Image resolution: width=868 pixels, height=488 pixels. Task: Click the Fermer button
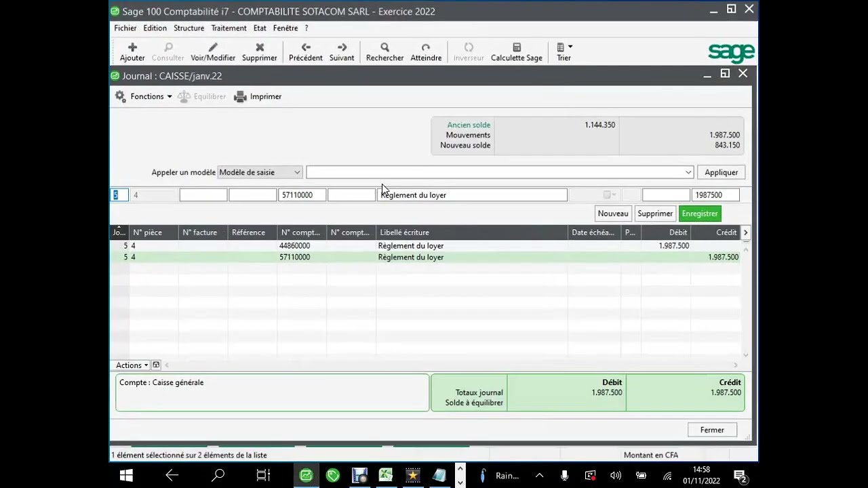tap(712, 430)
